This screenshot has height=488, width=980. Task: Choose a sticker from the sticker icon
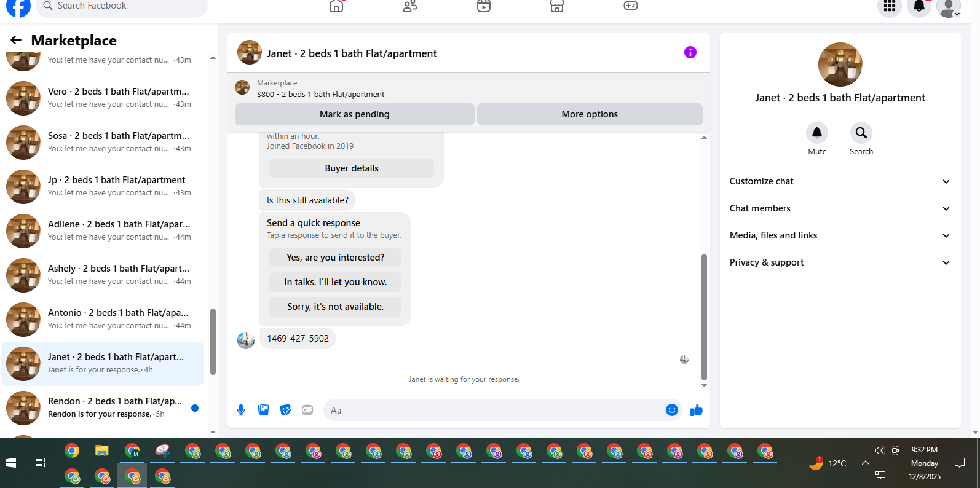coord(285,410)
